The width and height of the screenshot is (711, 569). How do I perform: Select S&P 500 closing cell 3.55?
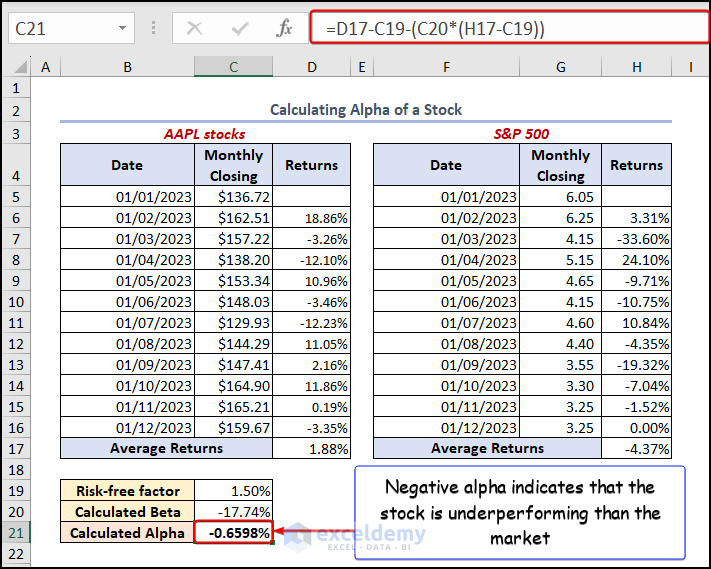[561, 365]
